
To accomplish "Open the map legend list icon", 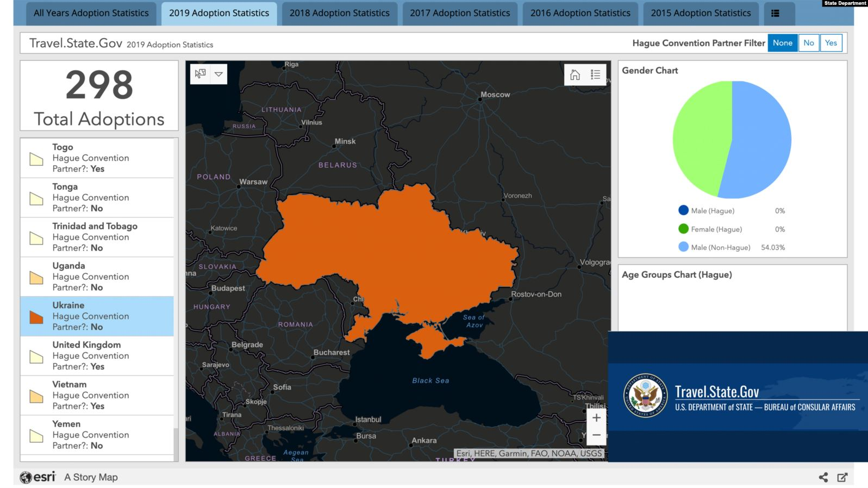I will (x=595, y=74).
